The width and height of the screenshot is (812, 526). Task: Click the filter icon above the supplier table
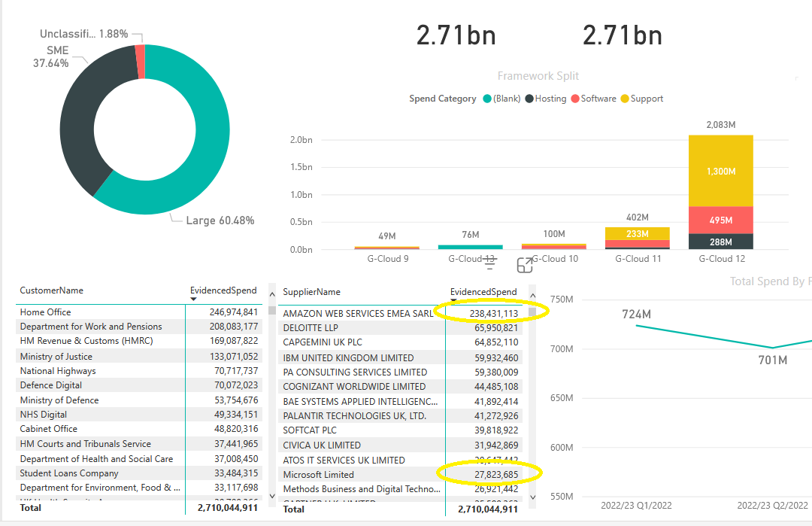pos(490,264)
